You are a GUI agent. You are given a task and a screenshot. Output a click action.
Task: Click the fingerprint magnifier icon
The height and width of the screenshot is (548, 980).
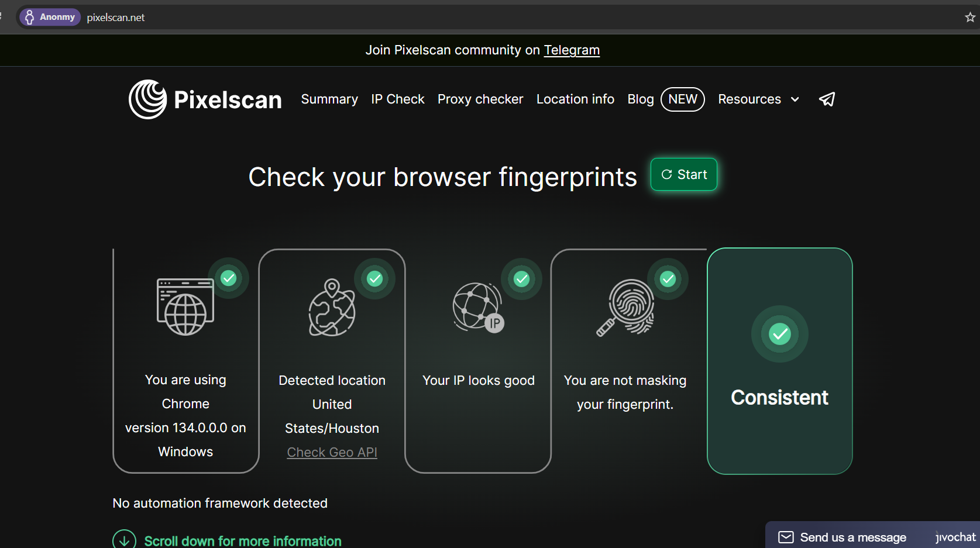pyautogui.click(x=625, y=308)
